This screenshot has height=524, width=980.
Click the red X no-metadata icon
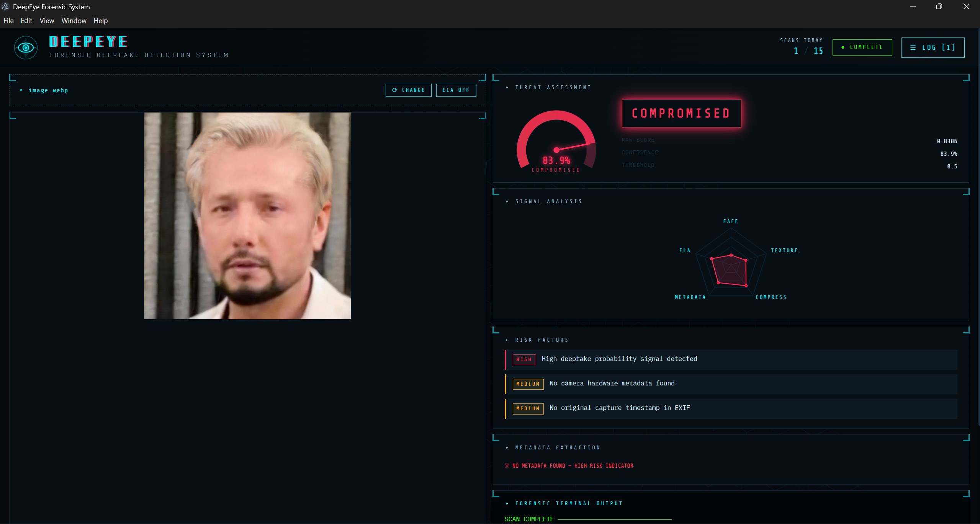(507, 466)
